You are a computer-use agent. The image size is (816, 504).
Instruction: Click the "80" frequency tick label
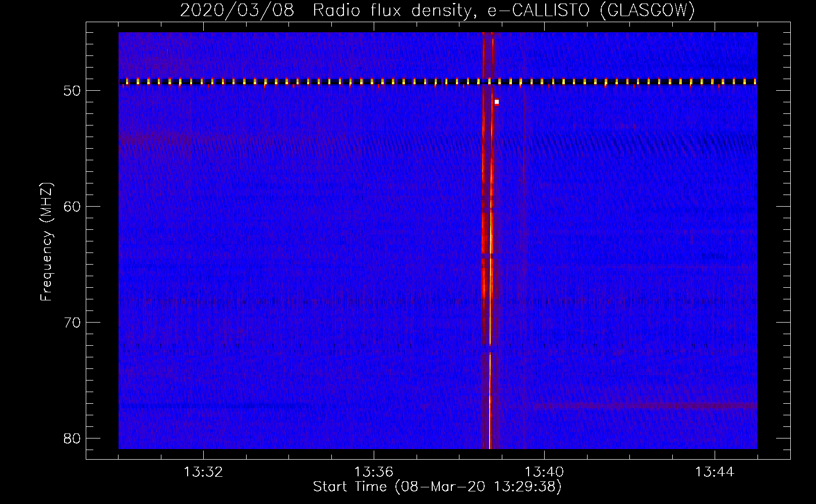coord(73,438)
